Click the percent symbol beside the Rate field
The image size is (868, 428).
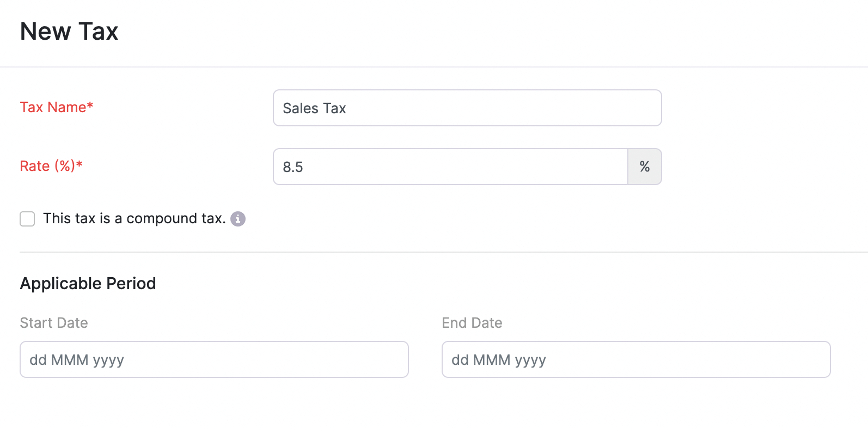coord(645,167)
